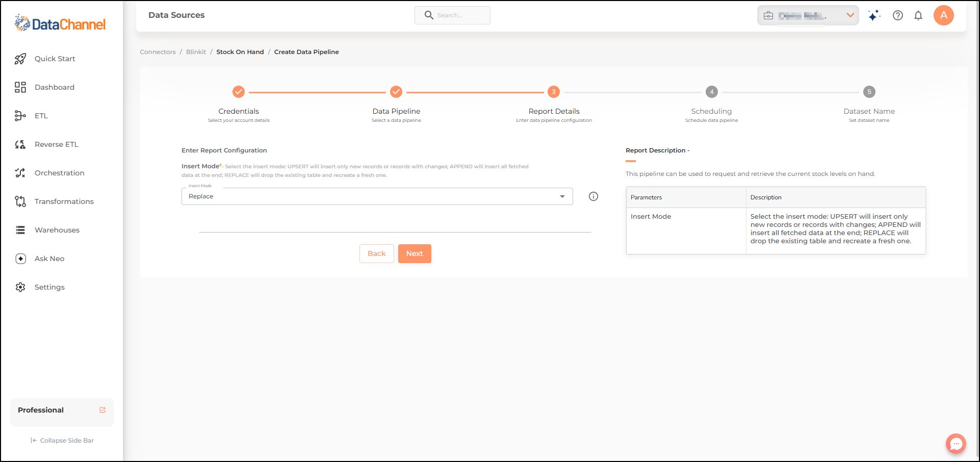Go to the Credentials completed step
980x462 pixels.
239,92
